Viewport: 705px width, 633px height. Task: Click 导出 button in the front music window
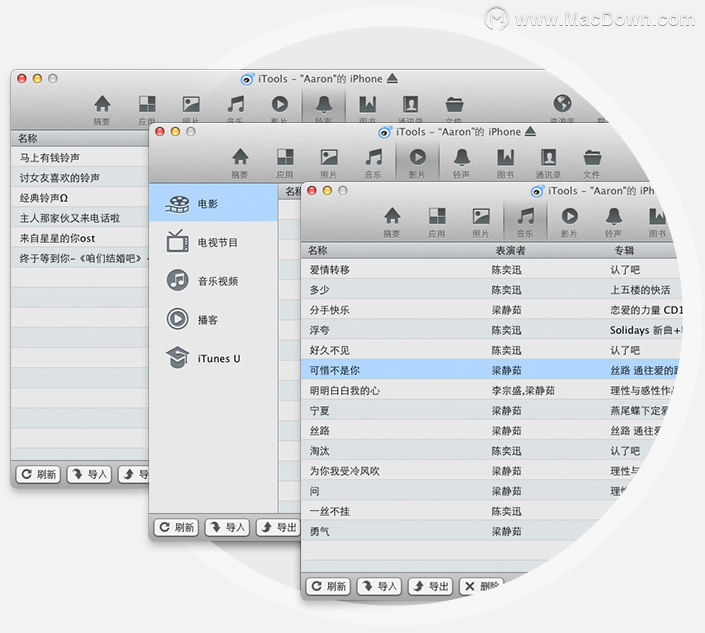[x=431, y=587]
